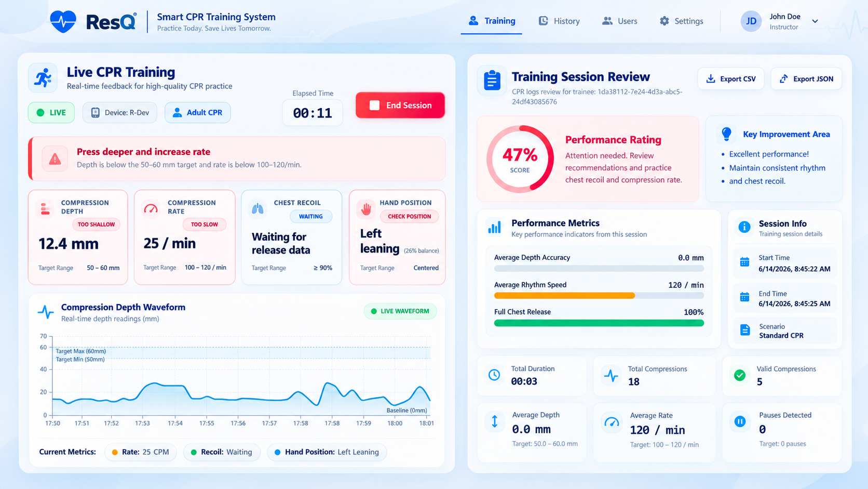The width and height of the screenshot is (868, 489).
Task: Click the Hand Position: Left Leaning chip
Action: (x=327, y=452)
